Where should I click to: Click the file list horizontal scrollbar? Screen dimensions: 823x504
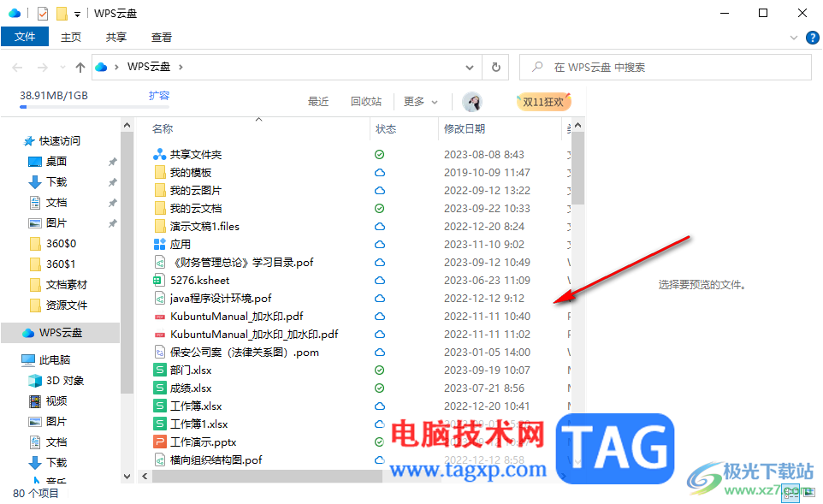(x=268, y=476)
